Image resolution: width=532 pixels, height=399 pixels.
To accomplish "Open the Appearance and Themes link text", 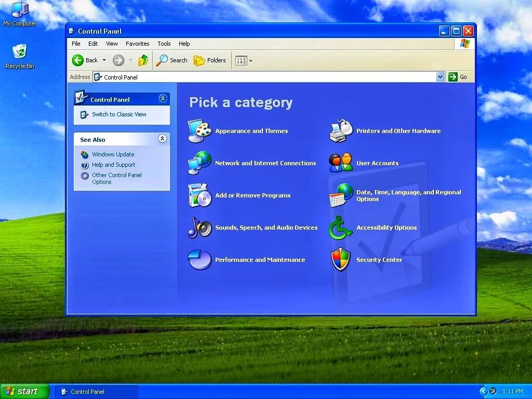I will coord(251,131).
